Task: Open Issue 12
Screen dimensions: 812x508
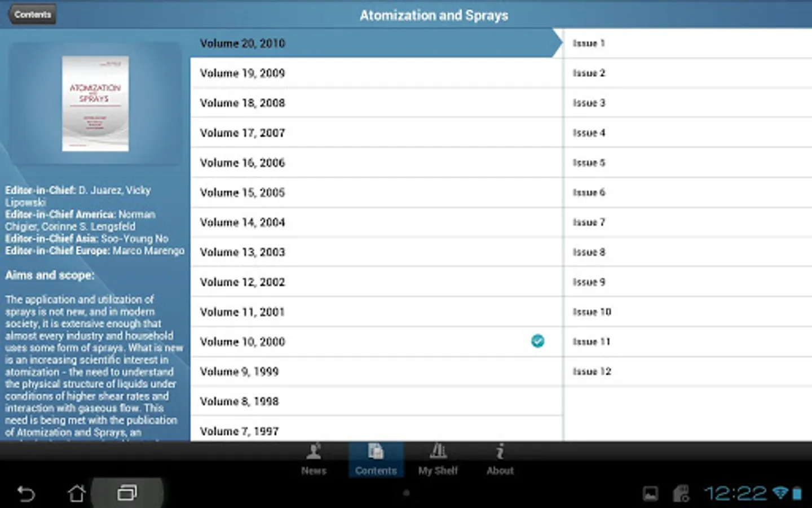Action: tap(688, 371)
